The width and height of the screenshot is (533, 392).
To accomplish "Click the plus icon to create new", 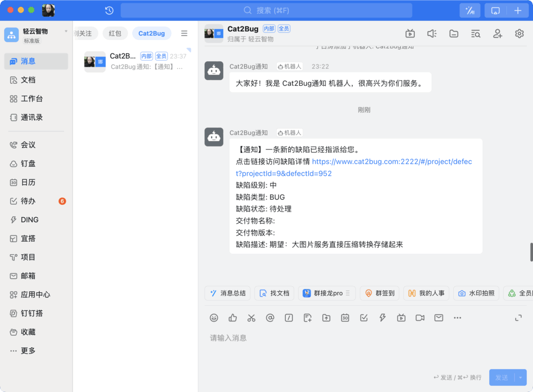I will click(518, 10).
